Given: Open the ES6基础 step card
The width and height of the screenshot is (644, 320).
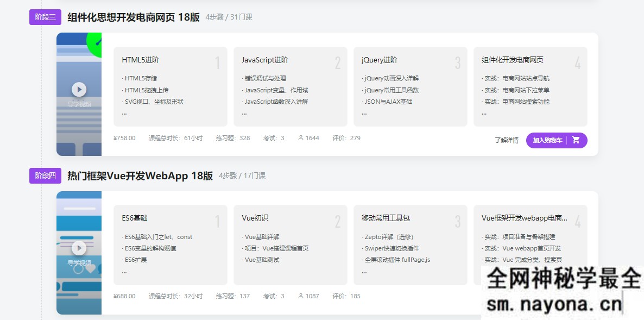Looking at the screenshot, I should click(171, 245).
